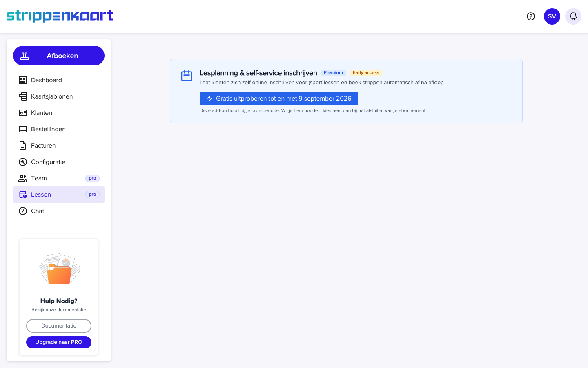Click the Klanten card icon in sidebar
This screenshot has width=588, height=368.
click(x=23, y=113)
